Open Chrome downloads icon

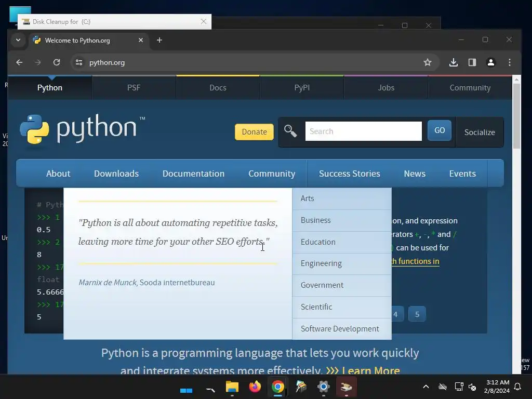pyautogui.click(x=454, y=62)
